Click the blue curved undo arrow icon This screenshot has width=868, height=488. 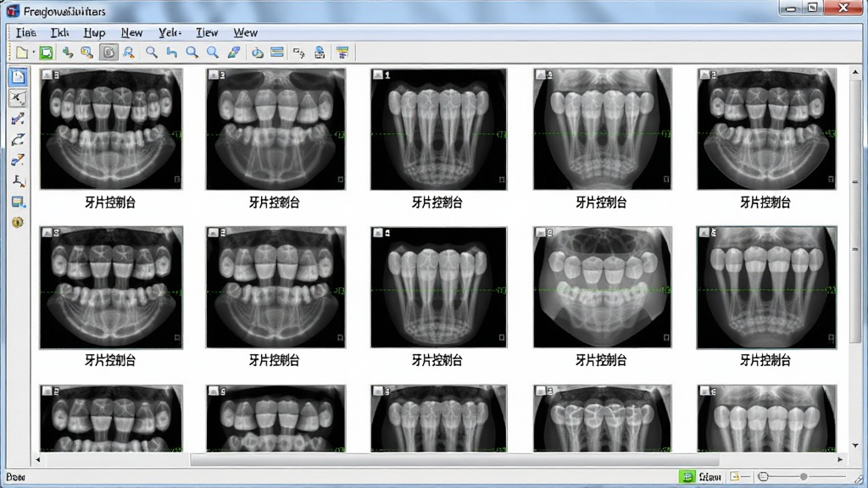pyautogui.click(x=172, y=53)
